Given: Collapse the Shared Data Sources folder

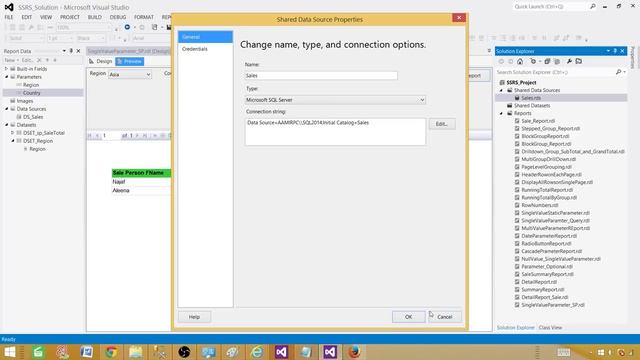Looking at the screenshot, I should tap(502, 90).
